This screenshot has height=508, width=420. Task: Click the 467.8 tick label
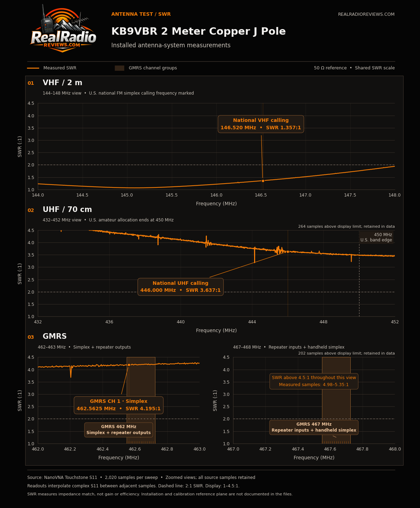pyautogui.click(x=363, y=449)
